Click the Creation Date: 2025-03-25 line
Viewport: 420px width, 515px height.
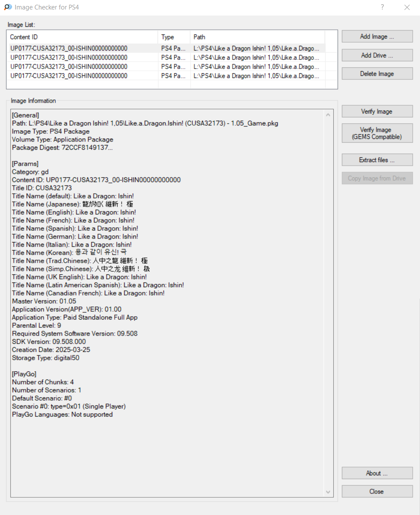[51, 350]
